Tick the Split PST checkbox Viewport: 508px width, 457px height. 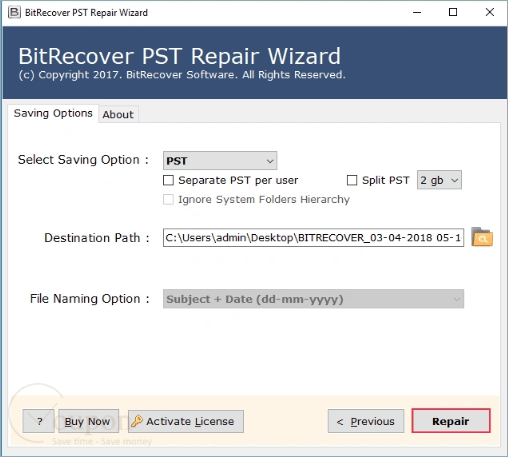pos(352,180)
